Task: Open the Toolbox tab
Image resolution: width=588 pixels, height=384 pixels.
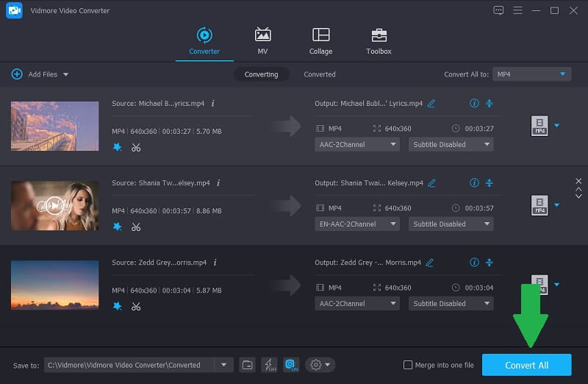Action: pyautogui.click(x=379, y=41)
